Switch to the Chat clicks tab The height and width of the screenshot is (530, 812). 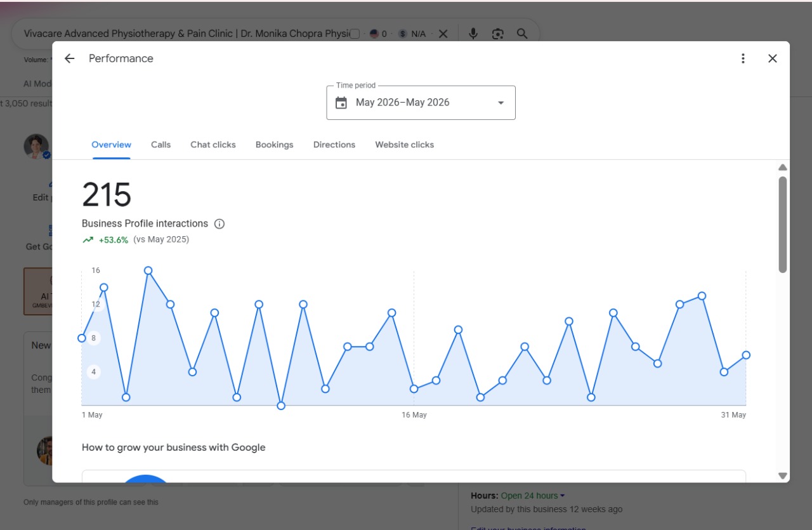213,145
